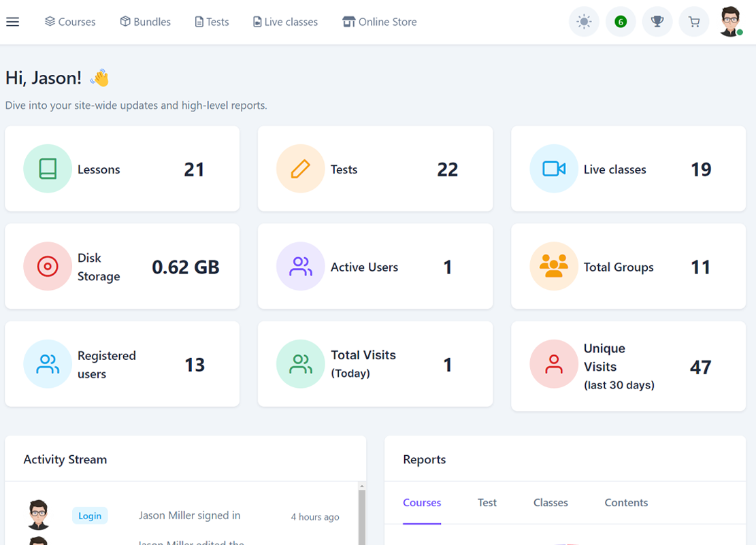Image resolution: width=756 pixels, height=545 pixels.
Task: Open the hamburger sidebar menu
Action: [13, 22]
